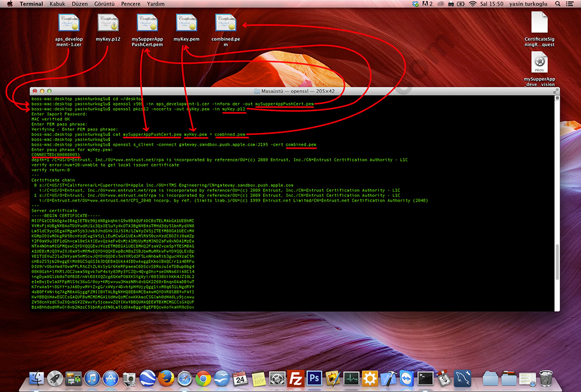581x392 pixels.
Task: Open Stickies notes from the Dock
Action: pos(259,378)
